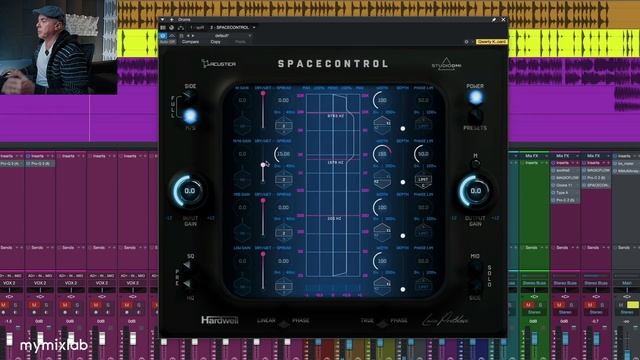The image size is (640, 360).
Task: Enable SIDE solo button near SOLO label
Action: [x=475, y=286]
